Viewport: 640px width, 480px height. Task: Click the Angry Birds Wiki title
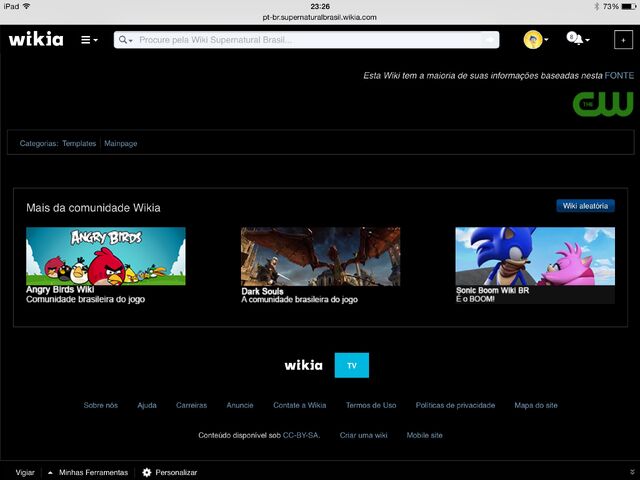click(x=60, y=289)
